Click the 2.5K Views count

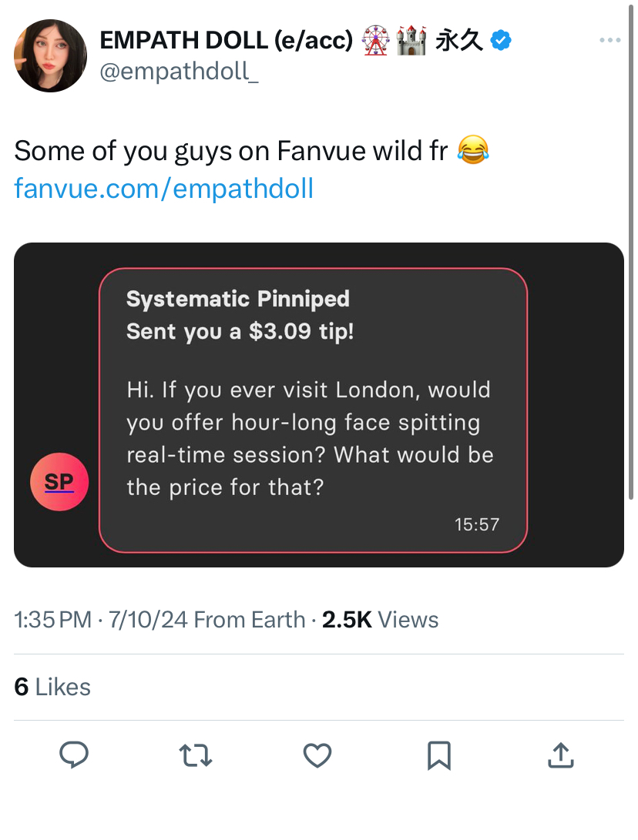380,620
